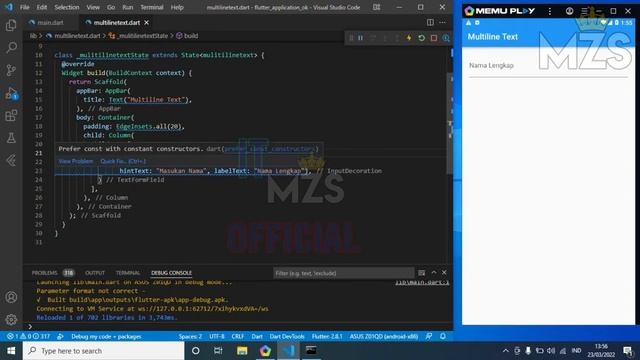Focus the debug console filter field

(x=343, y=273)
